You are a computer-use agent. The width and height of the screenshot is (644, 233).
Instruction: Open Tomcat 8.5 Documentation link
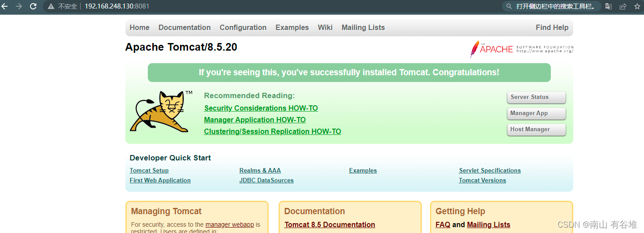coord(330,224)
